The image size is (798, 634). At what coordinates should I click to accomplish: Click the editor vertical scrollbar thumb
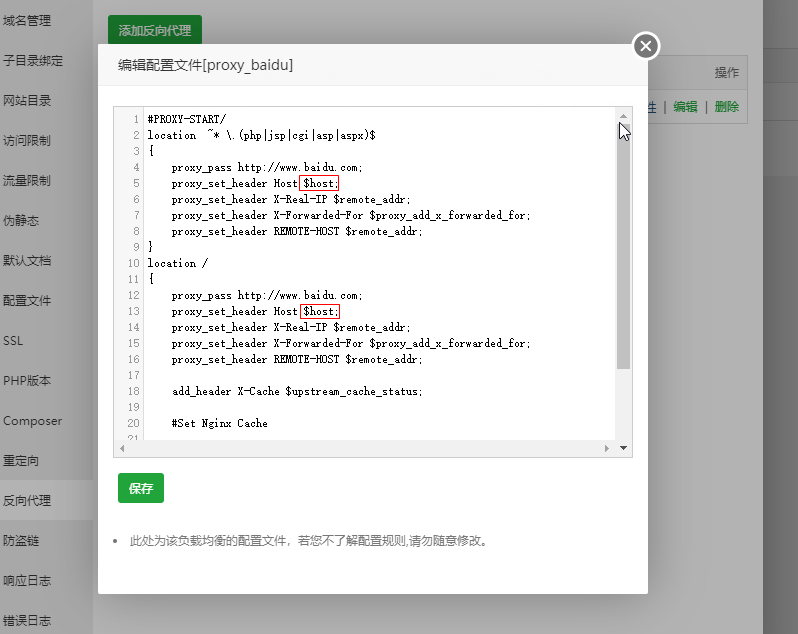623,246
